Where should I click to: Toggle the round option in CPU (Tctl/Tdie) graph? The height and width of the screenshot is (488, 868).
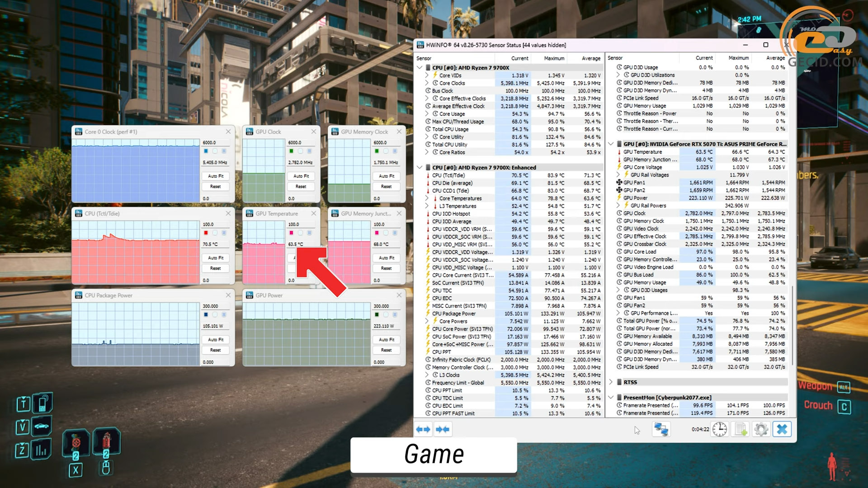pos(215,233)
